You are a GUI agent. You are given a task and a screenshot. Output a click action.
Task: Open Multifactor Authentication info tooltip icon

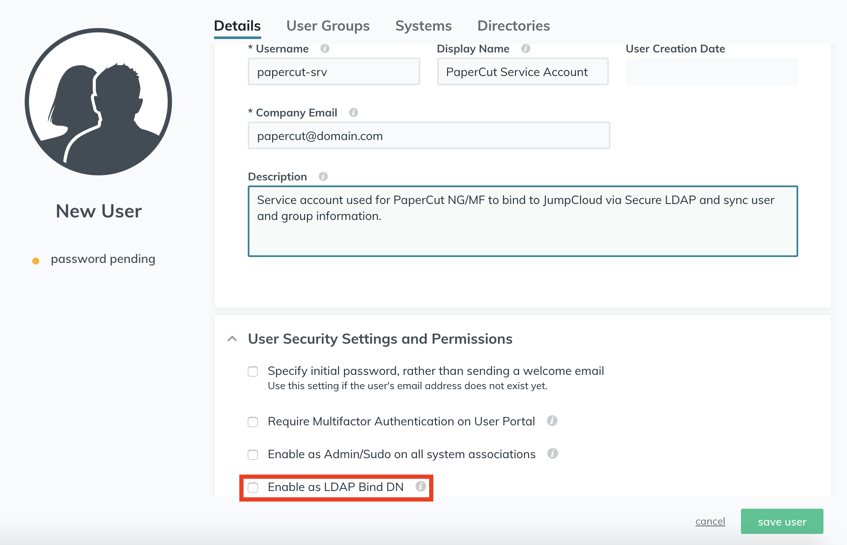pyautogui.click(x=552, y=421)
